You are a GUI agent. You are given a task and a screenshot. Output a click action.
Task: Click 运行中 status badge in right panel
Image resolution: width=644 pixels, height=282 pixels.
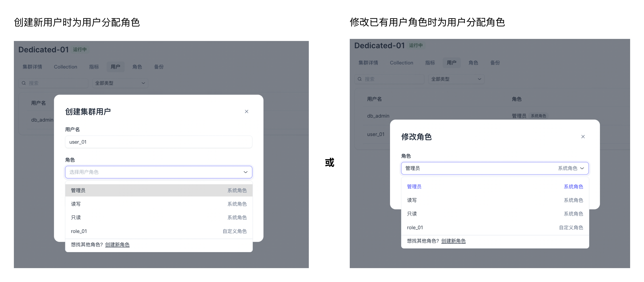416,46
